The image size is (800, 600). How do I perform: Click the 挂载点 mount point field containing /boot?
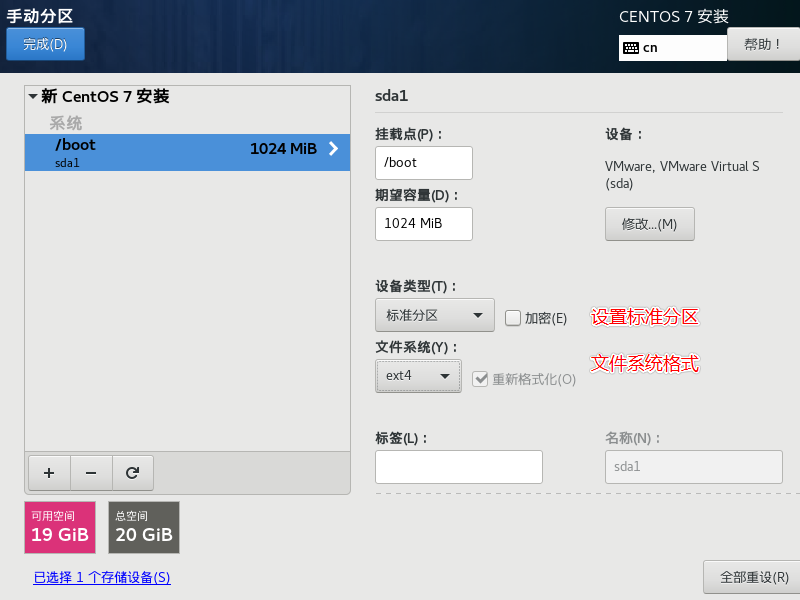[x=424, y=163]
